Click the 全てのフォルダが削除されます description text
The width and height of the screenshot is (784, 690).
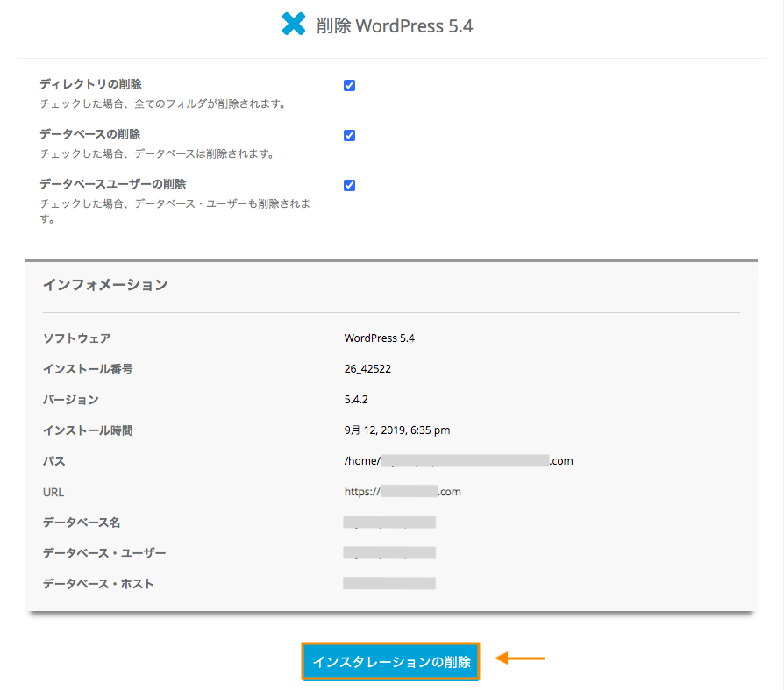tap(163, 104)
